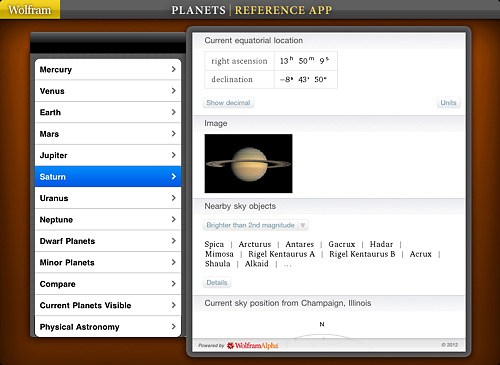Click the Show decimal button
Image resolution: width=500 pixels, height=365 pixels.
(228, 103)
